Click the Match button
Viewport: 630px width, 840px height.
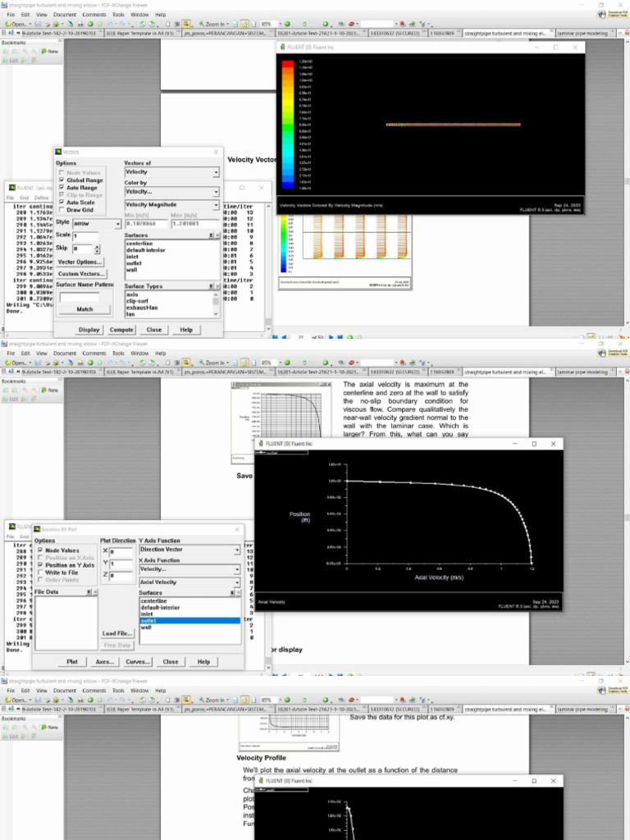pyautogui.click(x=84, y=309)
